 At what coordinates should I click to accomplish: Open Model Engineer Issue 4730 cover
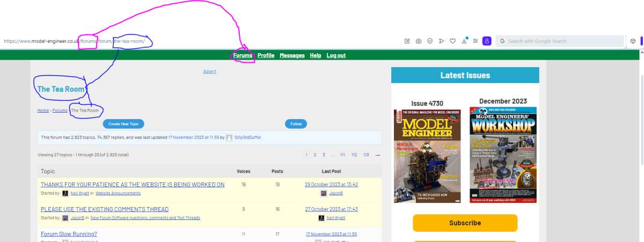pyautogui.click(x=427, y=156)
